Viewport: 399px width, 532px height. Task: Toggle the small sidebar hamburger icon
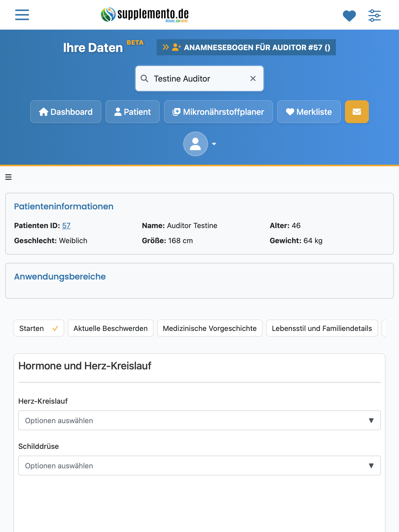(x=8, y=177)
